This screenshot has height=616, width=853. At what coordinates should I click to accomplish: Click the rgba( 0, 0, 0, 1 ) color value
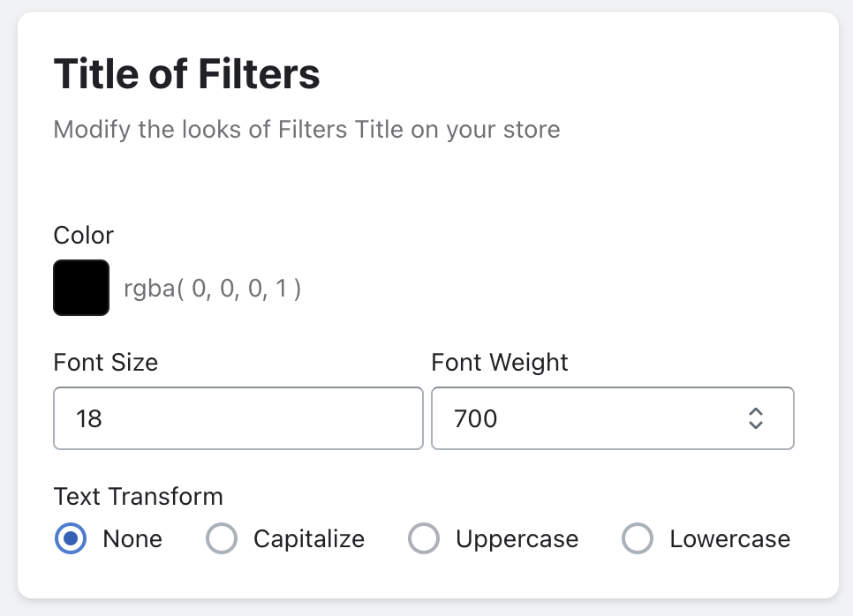click(x=213, y=289)
